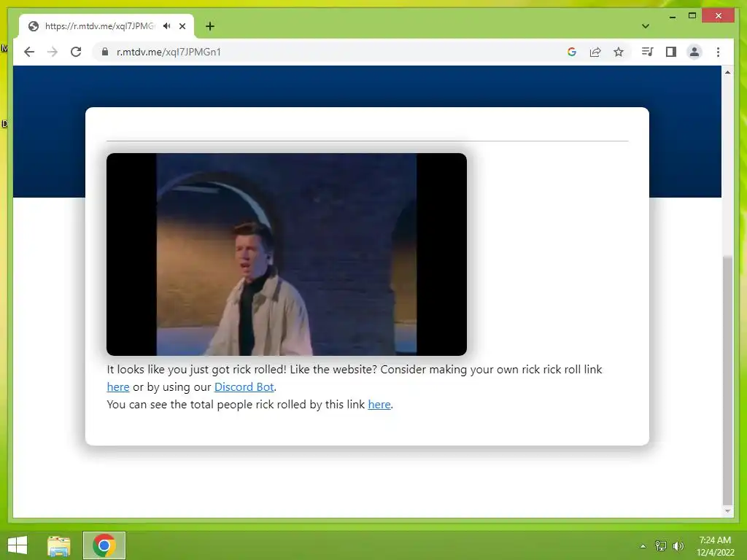Open Chrome's three-dot menu
This screenshot has height=560, width=747.
click(718, 52)
